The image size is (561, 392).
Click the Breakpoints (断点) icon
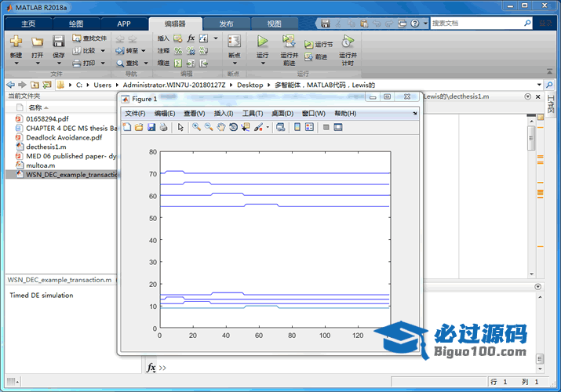point(235,42)
